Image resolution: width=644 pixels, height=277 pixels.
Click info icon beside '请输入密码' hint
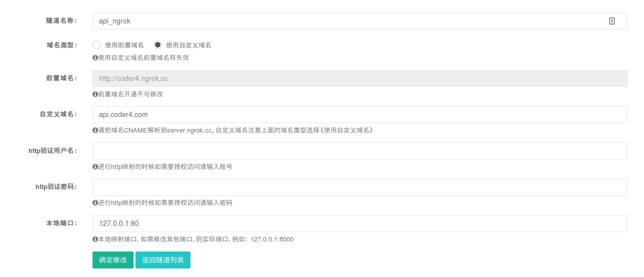[x=95, y=203]
